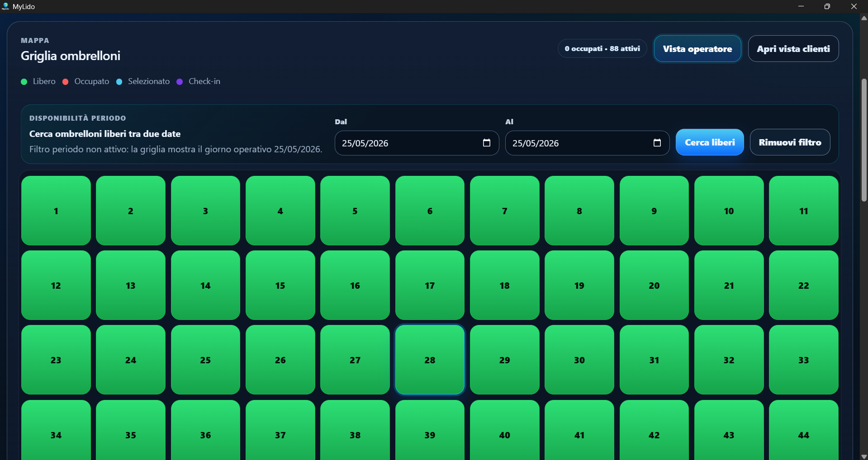The image size is (868, 460).
Task: Click the vertical scrollbar thumb
Action: 864,140
